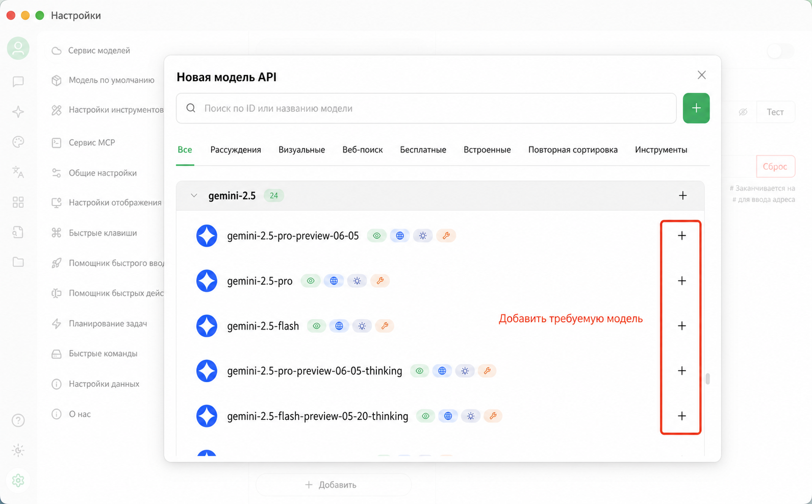Click the «Тест» button behind the dialog
The height and width of the screenshot is (504, 812).
pyautogui.click(x=775, y=112)
